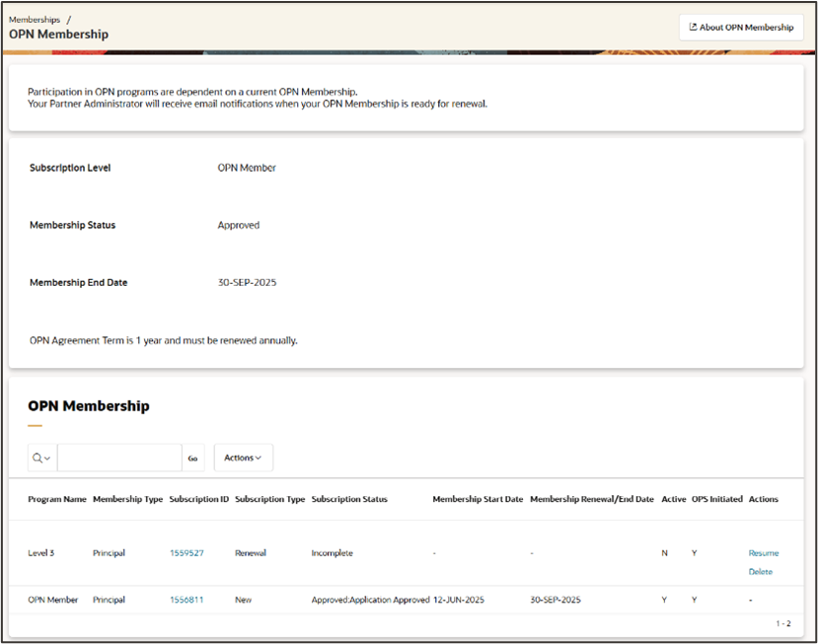
Task: Click the '1 - 2' pagination indicator
Action: coord(783,623)
